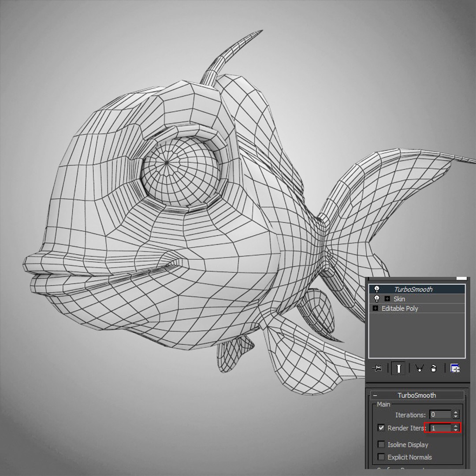Click the Render Iters value field
476x476 pixels.
(x=441, y=428)
